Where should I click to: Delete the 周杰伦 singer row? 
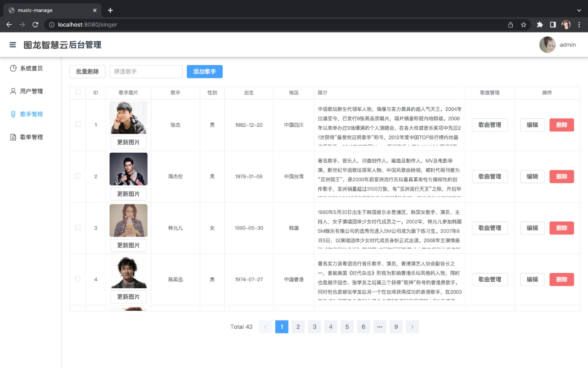(562, 177)
